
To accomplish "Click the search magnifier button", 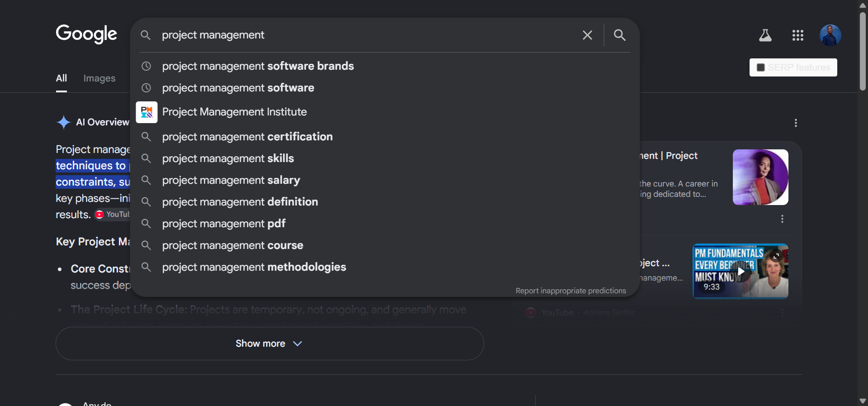I will (x=620, y=35).
